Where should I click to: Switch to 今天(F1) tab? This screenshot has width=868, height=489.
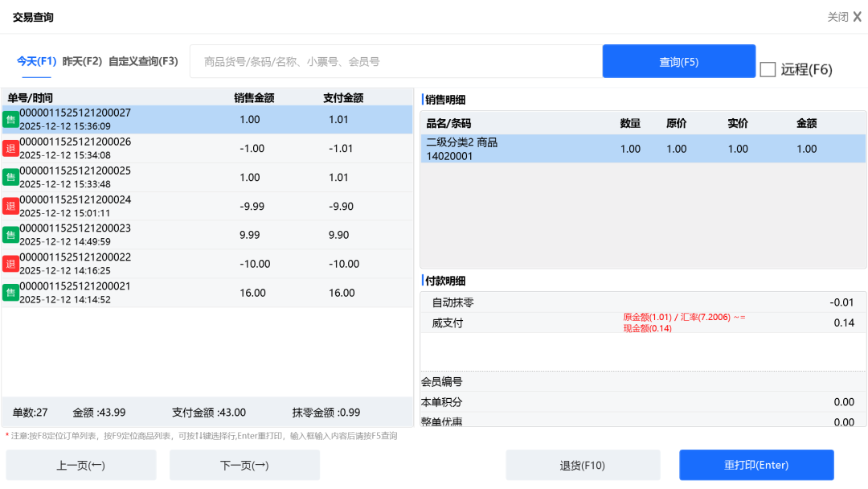click(36, 61)
